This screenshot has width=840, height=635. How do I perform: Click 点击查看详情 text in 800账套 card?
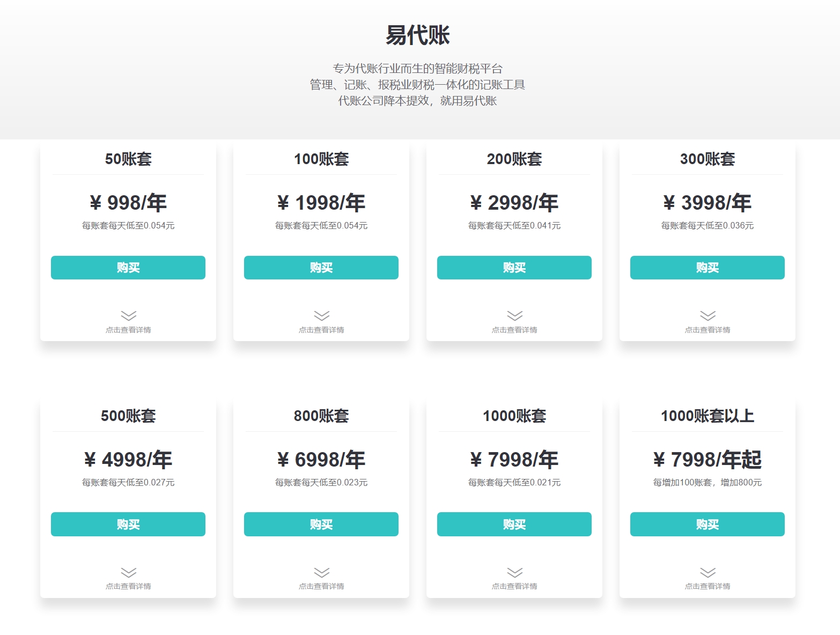pos(321,586)
